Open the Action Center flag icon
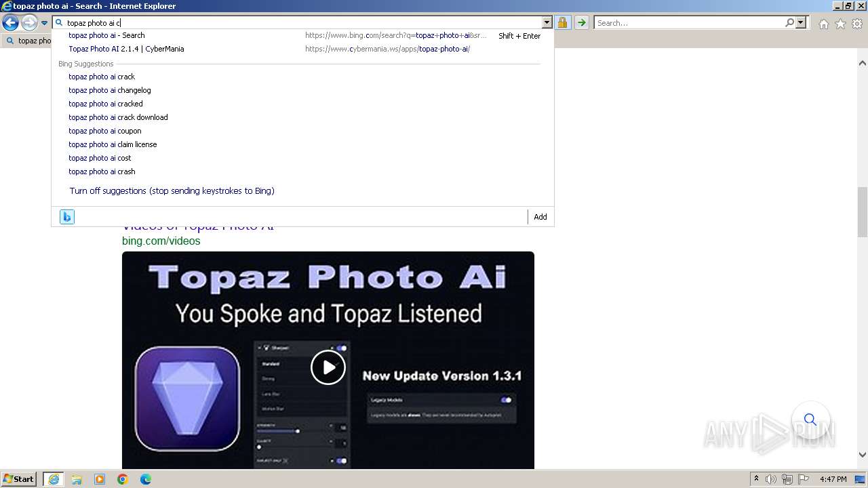Viewport: 868px width, 488px height. click(x=804, y=479)
